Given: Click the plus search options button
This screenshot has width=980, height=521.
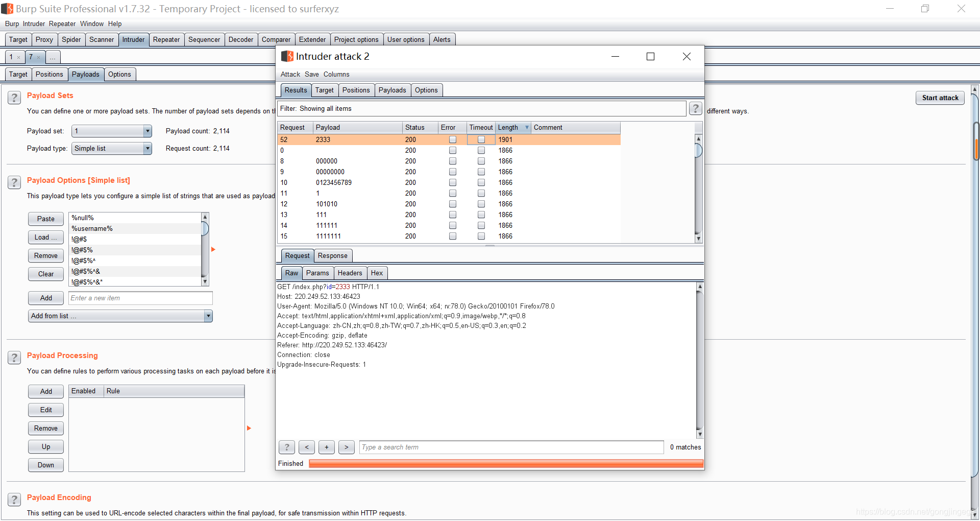Looking at the screenshot, I should [327, 447].
